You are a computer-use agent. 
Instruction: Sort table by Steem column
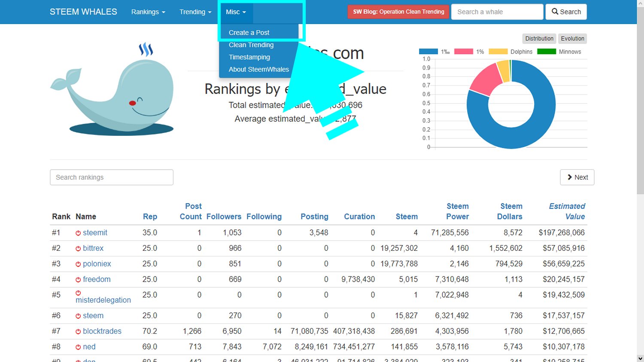click(x=407, y=217)
